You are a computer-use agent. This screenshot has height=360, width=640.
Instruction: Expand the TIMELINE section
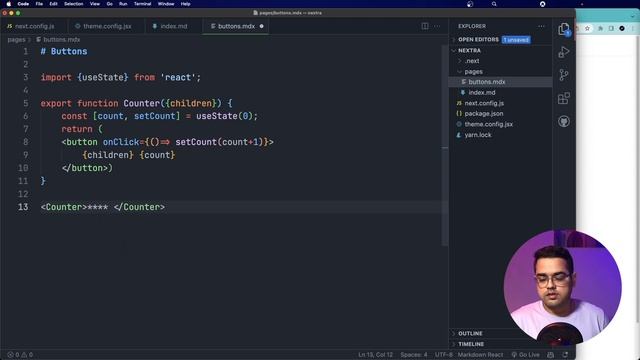(x=471, y=344)
